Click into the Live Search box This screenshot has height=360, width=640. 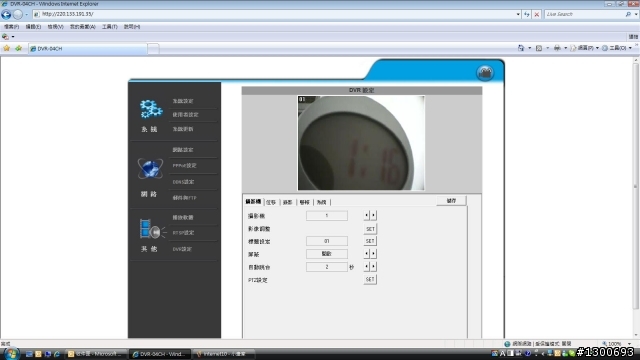[584, 14]
